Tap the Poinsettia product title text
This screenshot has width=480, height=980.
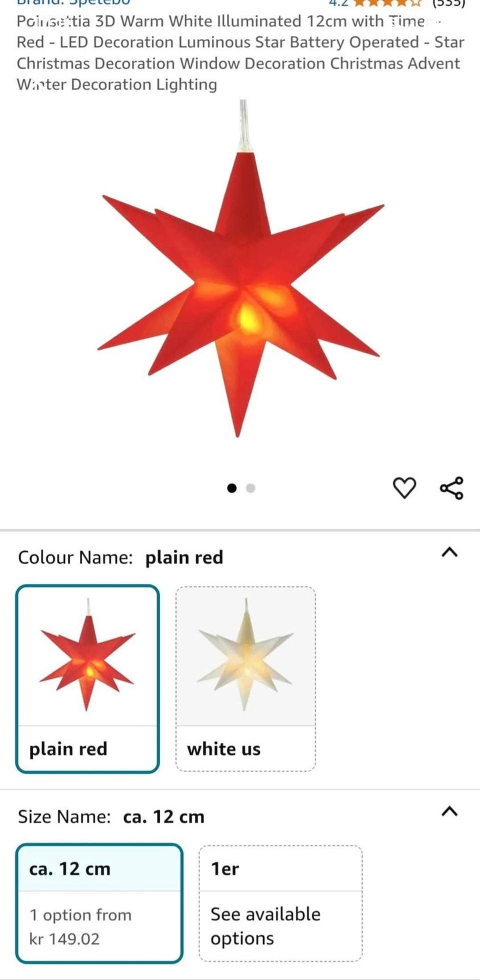[240, 53]
